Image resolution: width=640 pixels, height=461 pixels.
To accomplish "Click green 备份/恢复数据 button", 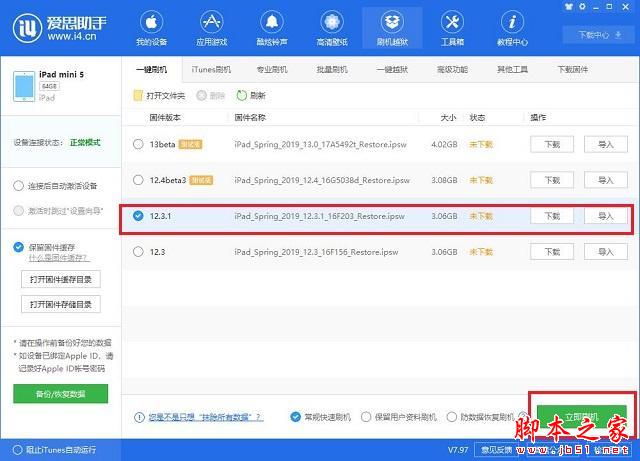I will click(60, 394).
